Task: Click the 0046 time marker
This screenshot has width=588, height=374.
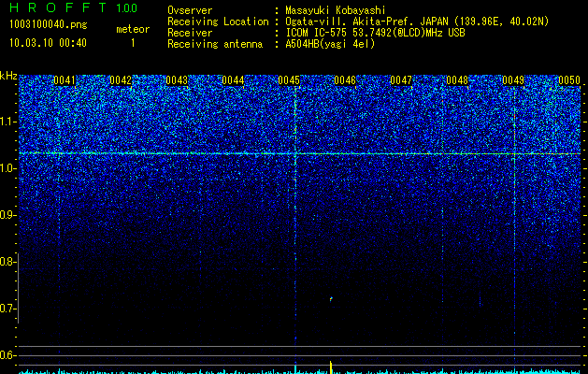Action: tap(345, 80)
